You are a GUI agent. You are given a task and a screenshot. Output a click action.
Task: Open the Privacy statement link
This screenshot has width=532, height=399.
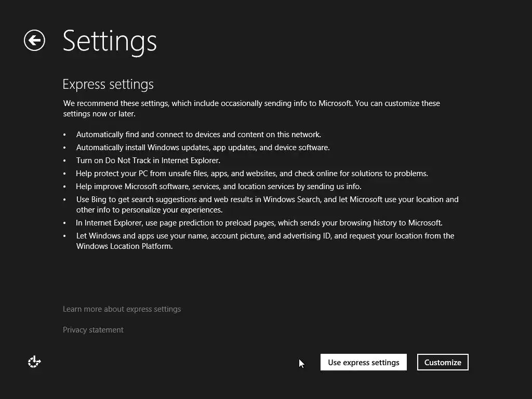(93, 330)
